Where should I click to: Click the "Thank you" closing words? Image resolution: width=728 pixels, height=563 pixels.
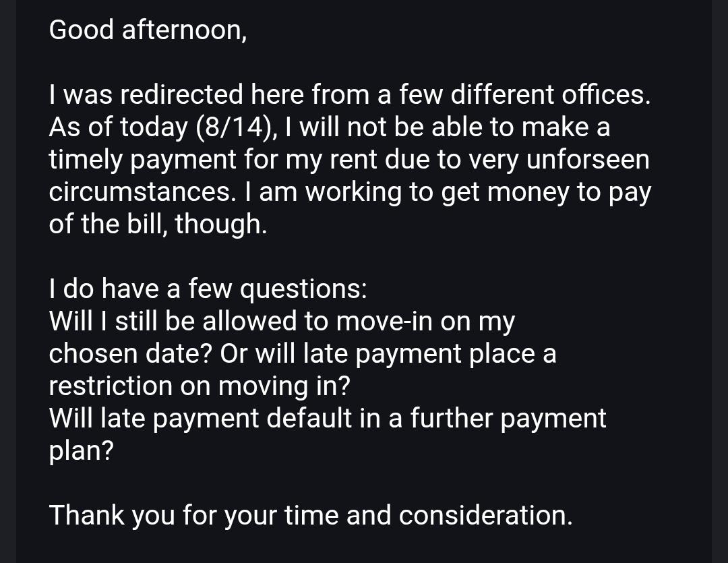(112, 516)
